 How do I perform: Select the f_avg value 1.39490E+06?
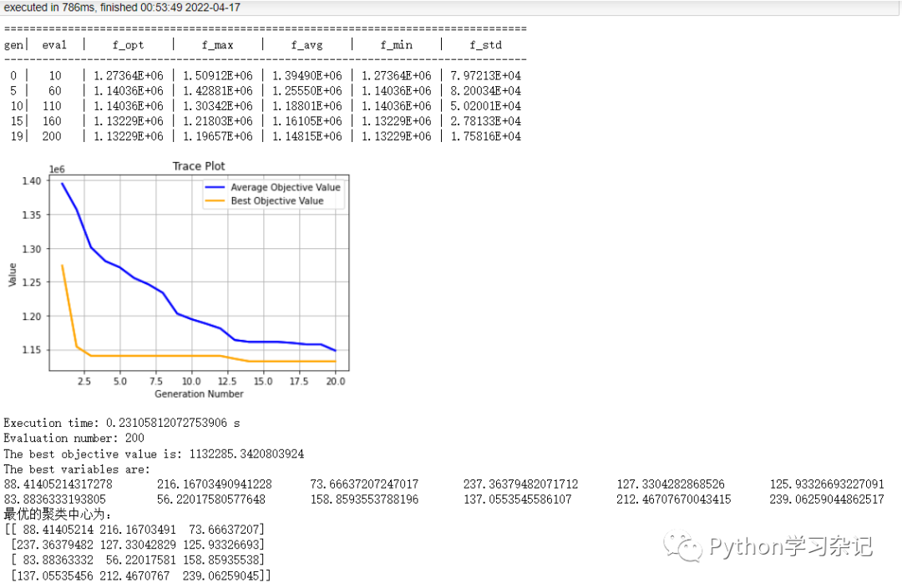click(x=307, y=75)
